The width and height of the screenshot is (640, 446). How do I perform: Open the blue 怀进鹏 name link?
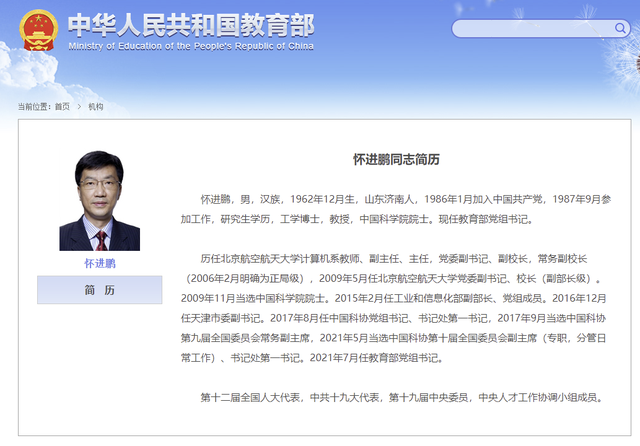99,263
